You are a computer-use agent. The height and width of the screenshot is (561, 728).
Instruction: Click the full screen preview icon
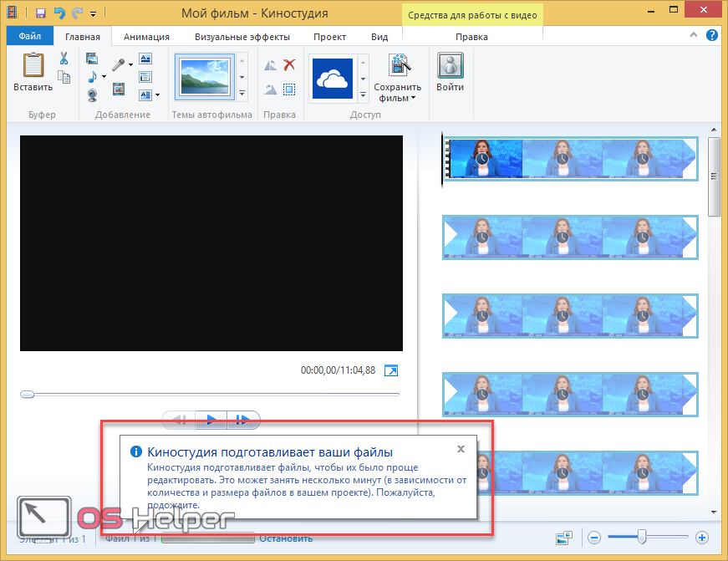pyautogui.click(x=391, y=370)
